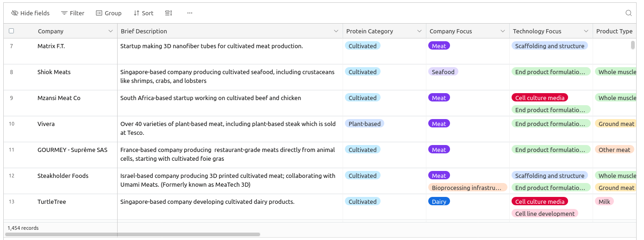Open the three-dot more options menu
The height and width of the screenshot is (240, 644).
(x=190, y=13)
